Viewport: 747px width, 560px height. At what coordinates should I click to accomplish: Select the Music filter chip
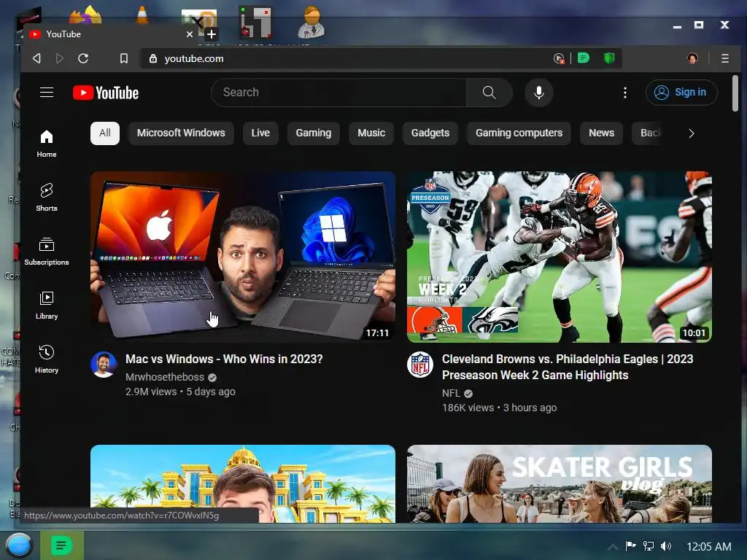tap(371, 133)
